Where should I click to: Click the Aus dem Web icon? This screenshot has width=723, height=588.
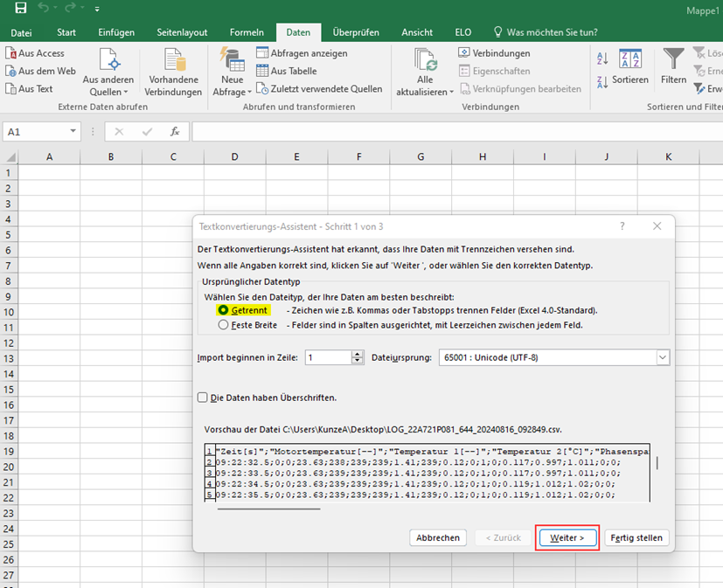pos(11,71)
